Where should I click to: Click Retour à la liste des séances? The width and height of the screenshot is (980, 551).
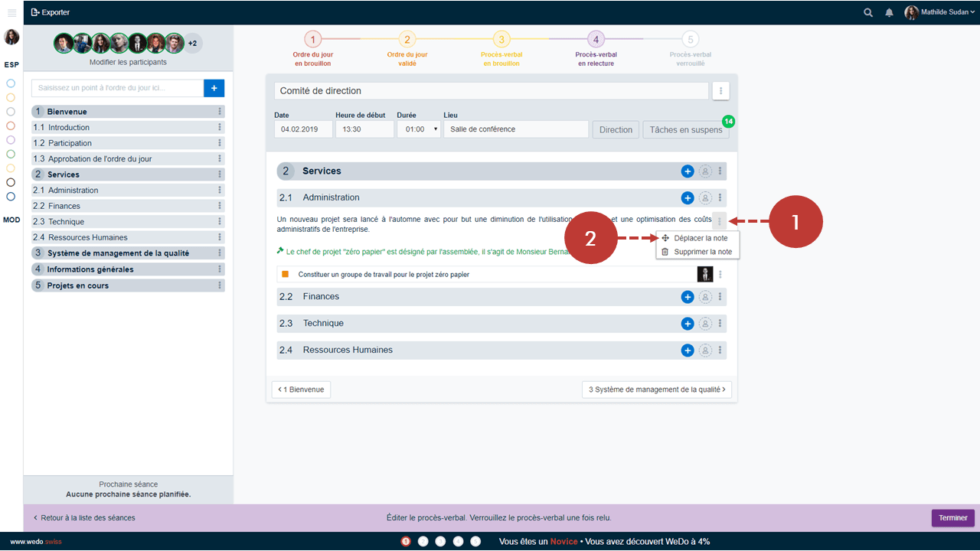(x=84, y=518)
